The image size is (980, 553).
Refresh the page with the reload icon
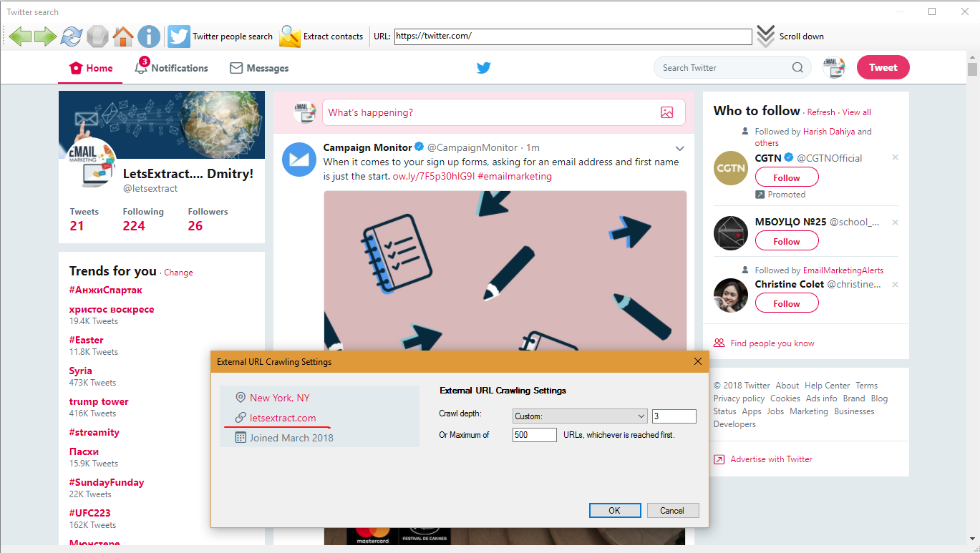[x=72, y=36]
